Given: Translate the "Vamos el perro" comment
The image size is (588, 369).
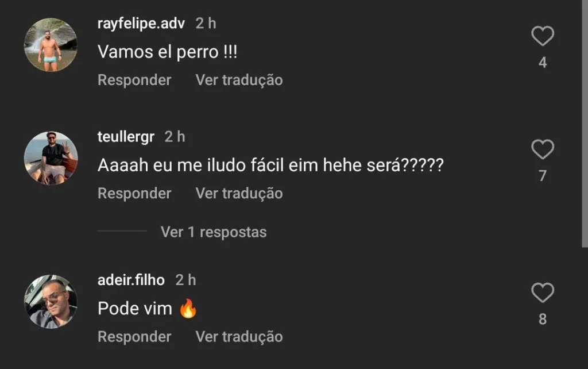Looking at the screenshot, I should coord(239,80).
